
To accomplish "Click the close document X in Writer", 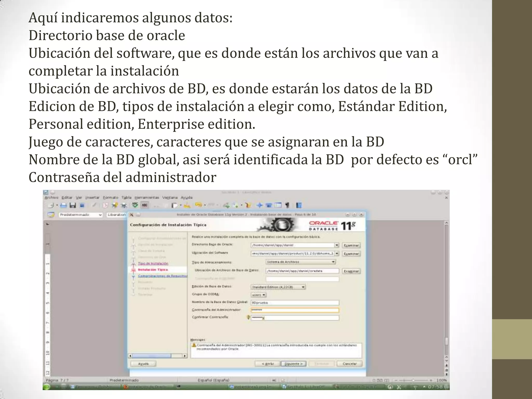I will (446, 198).
